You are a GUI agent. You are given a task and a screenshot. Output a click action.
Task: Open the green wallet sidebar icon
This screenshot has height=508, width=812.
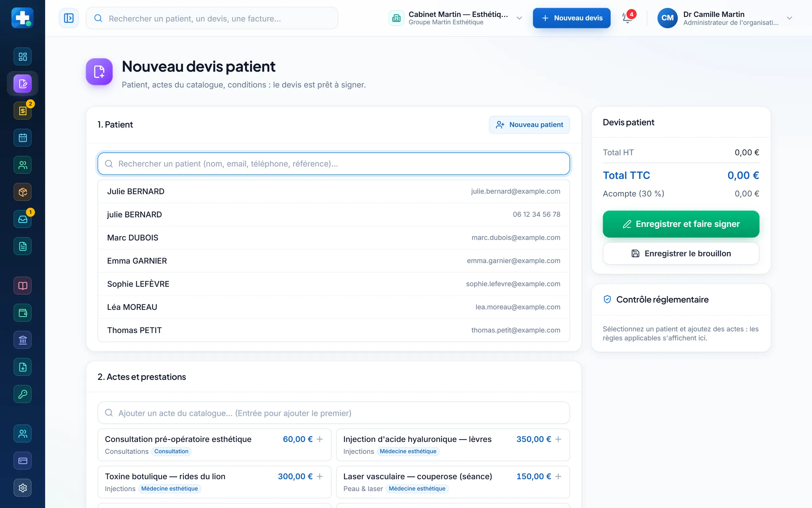(x=23, y=313)
